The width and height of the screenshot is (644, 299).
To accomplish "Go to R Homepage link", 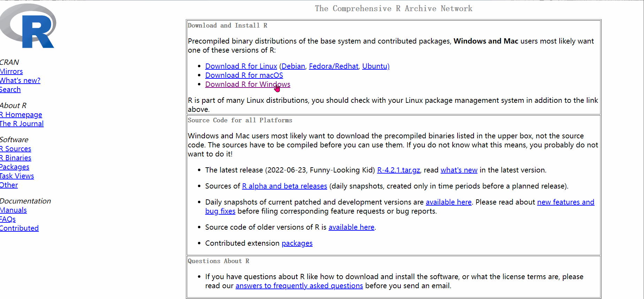I will [21, 115].
